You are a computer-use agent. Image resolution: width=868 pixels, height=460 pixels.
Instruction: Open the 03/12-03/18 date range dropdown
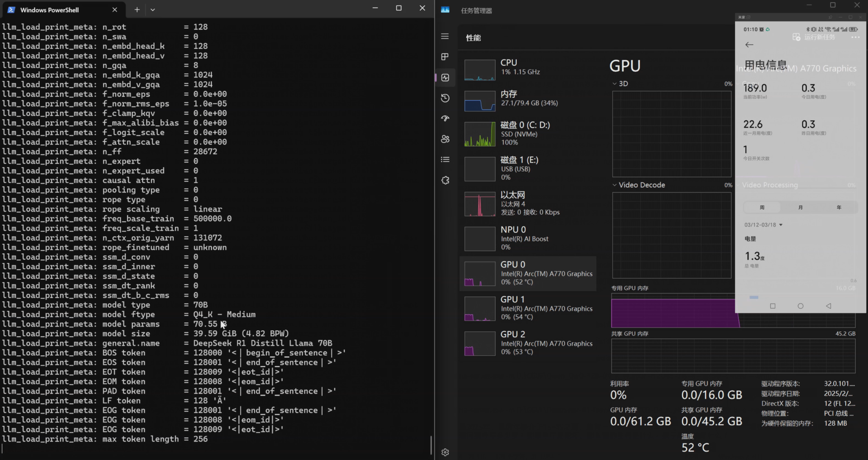pos(763,225)
